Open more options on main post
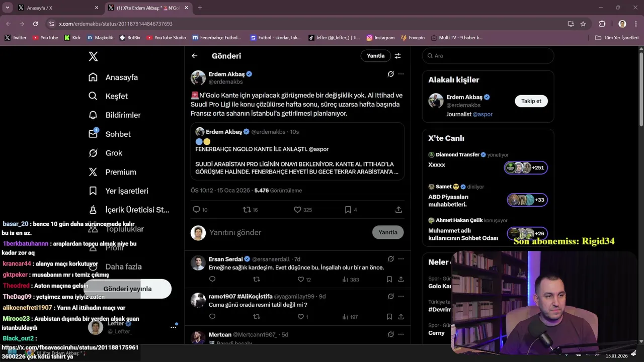This screenshot has width=644, height=362. [401, 74]
